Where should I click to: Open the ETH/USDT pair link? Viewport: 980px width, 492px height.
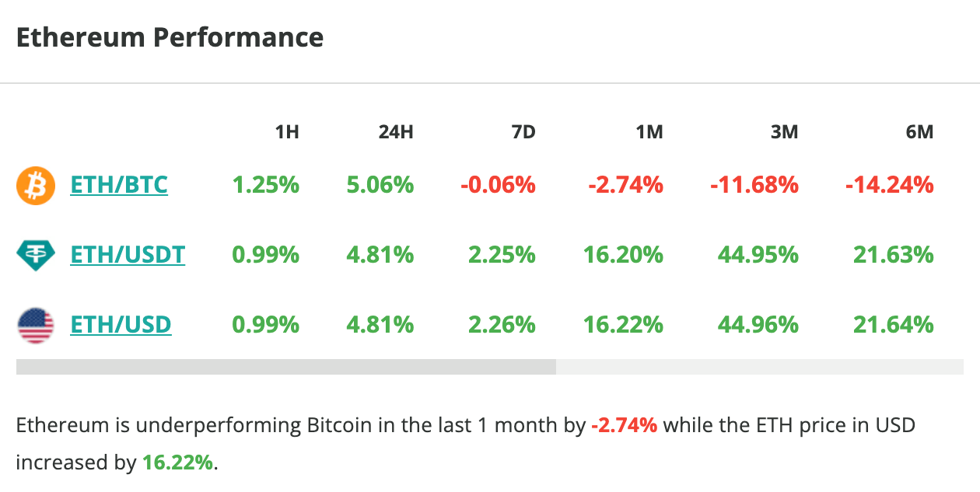(x=128, y=254)
